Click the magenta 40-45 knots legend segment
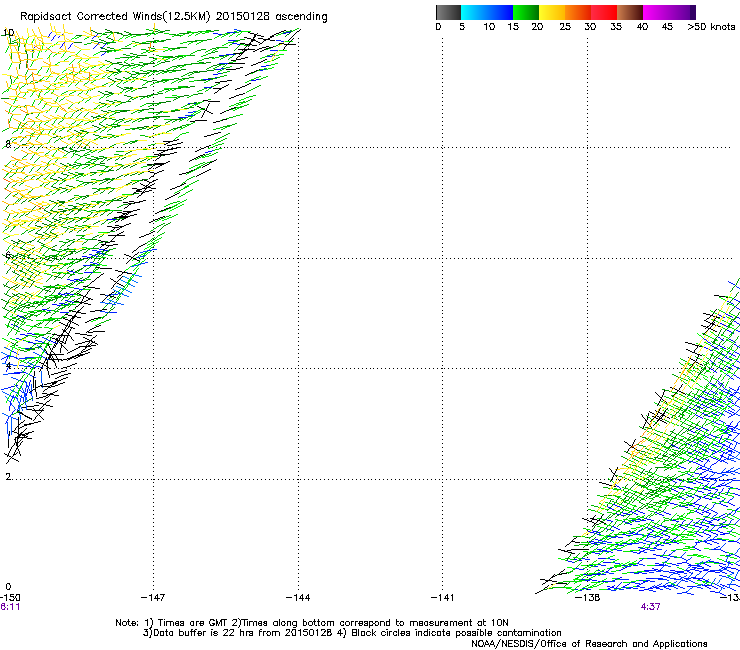740x650 pixels. tap(656, 12)
